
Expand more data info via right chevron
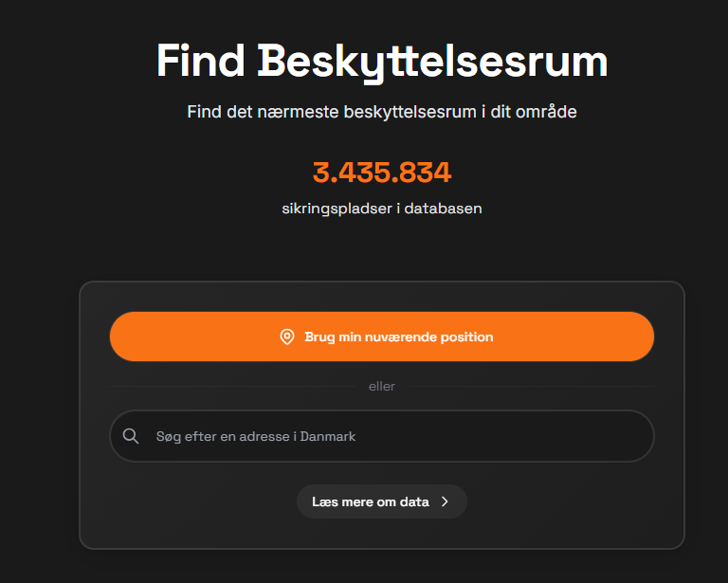pyautogui.click(x=445, y=501)
